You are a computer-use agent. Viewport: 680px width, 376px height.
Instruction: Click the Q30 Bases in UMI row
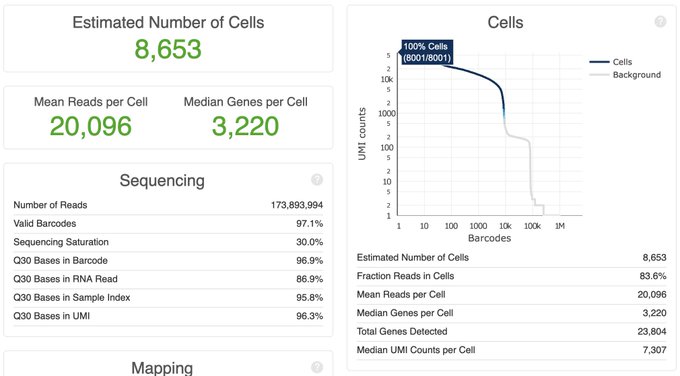(x=168, y=316)
